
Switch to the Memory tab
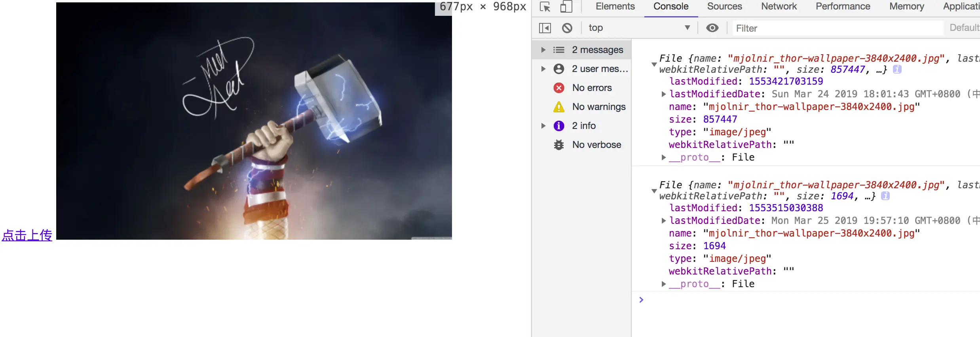click(x=907, y=7)
